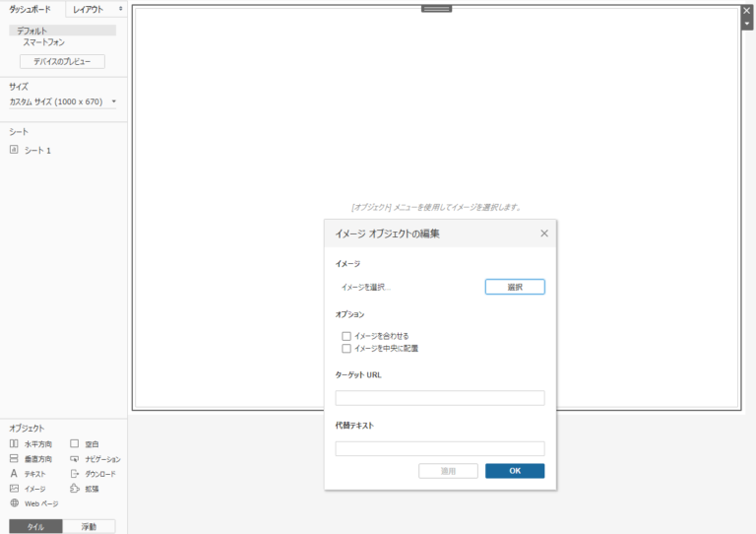The width and height of the screenshot is (756, 534).
Task: Open the image object's dropdown arrow menu
Action: (x=747, y=23)
